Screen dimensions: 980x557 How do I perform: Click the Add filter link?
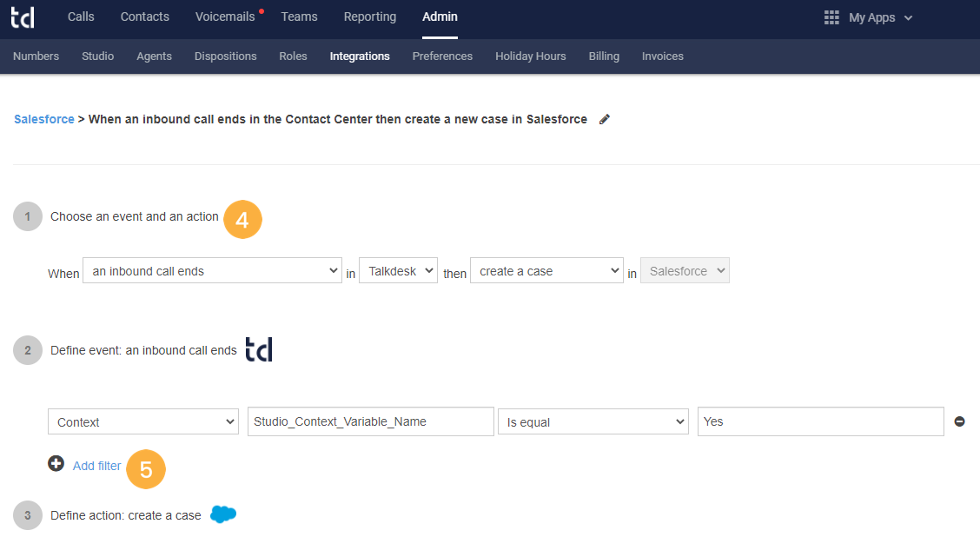tap(97, 466)
